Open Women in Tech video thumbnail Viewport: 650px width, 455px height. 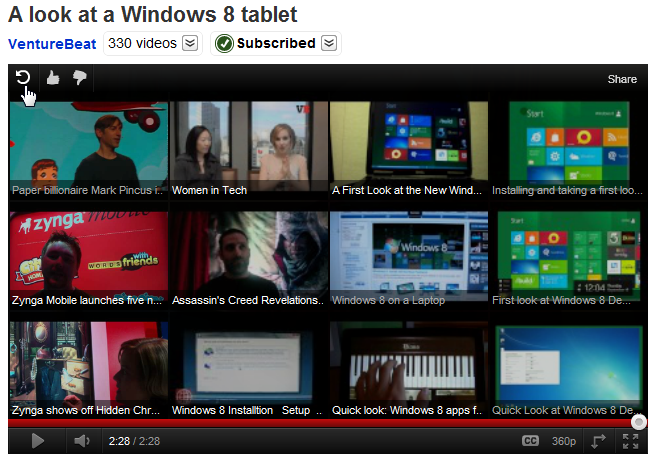point(249,150)
